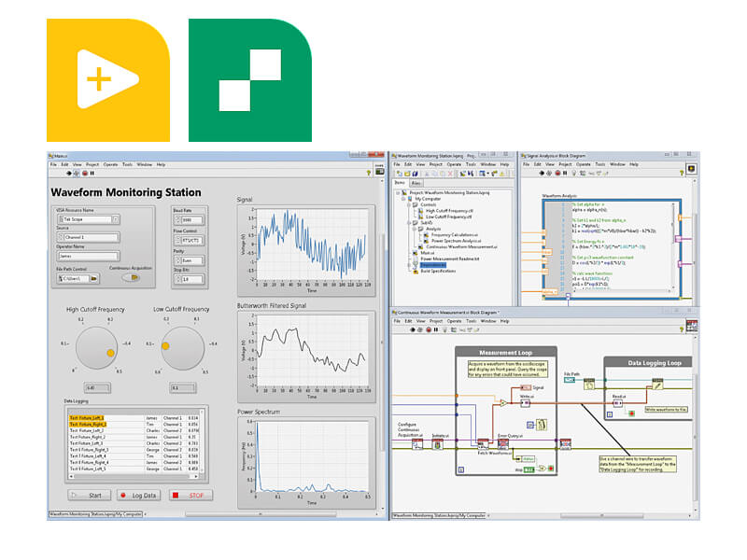Click Run arrow in Continuous Waveform Measurement window
This screenshot has width=747, height=560.
pos(412,329)
